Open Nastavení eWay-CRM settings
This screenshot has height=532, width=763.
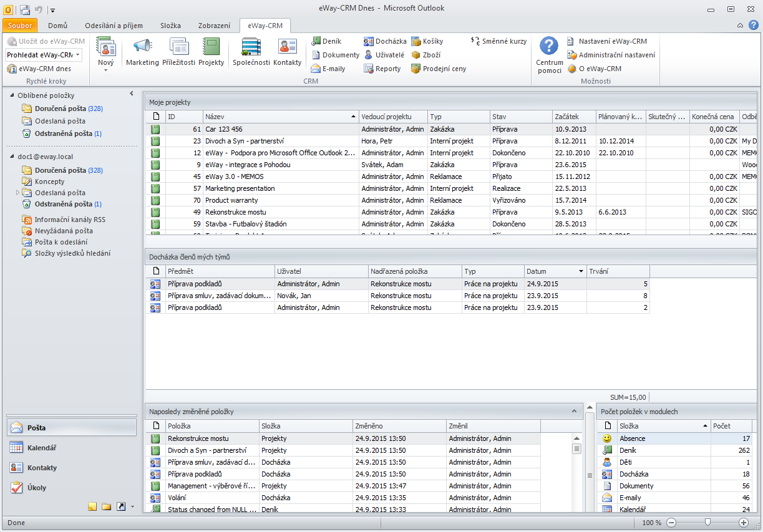click(x=607, y=41)
